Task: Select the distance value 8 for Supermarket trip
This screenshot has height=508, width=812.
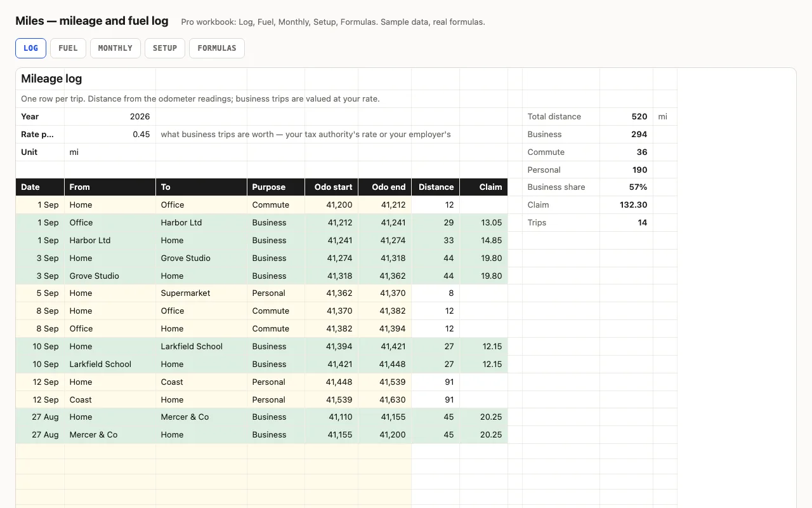Action: [436, 293]
